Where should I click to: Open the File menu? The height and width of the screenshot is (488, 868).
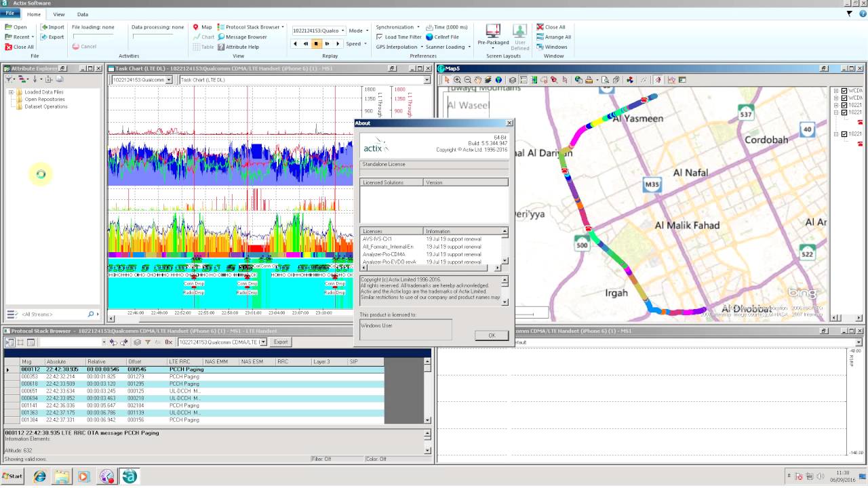click(10, 14)
